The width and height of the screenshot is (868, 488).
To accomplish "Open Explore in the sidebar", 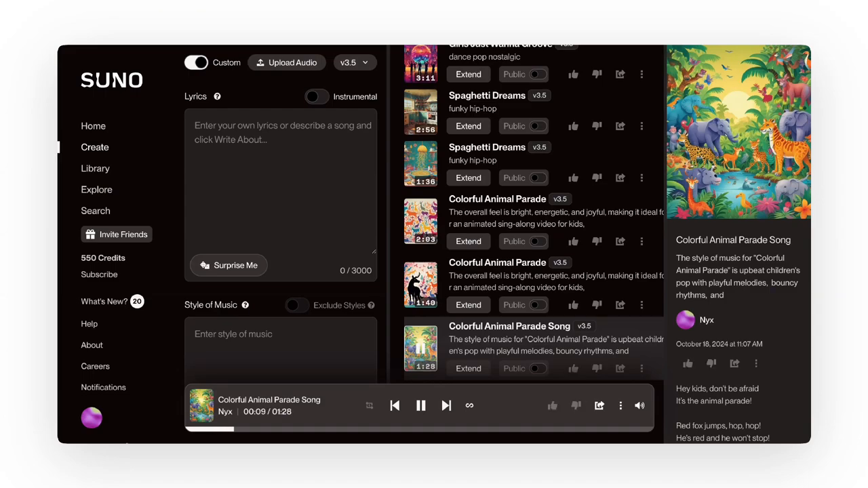I will coord(96,189).
